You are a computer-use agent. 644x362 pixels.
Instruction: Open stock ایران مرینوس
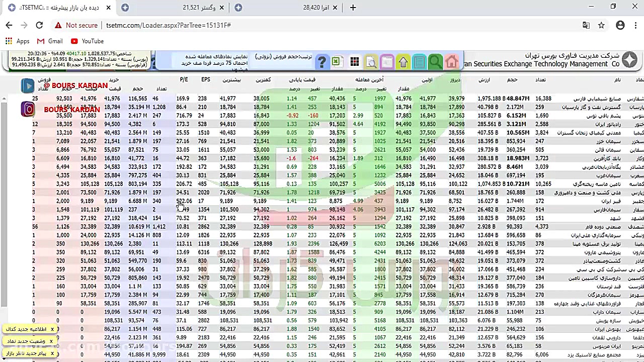[x=606, y=346]
